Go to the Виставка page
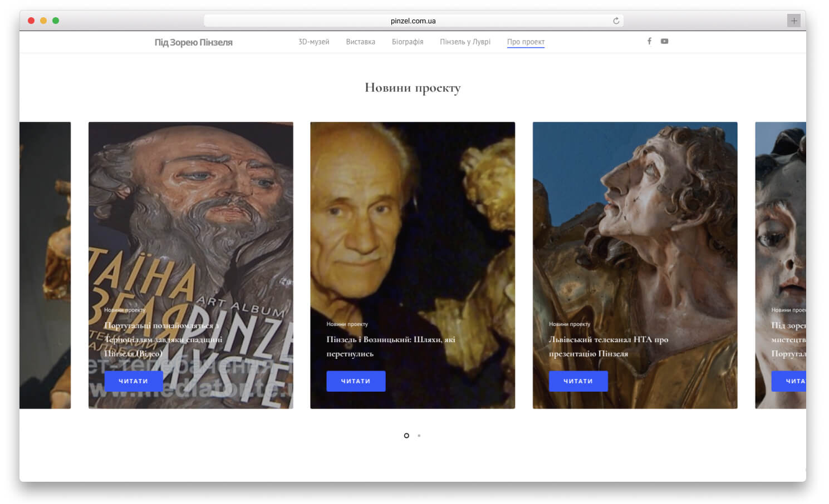The width and height of the screenshot is (829, 504). 360,42
